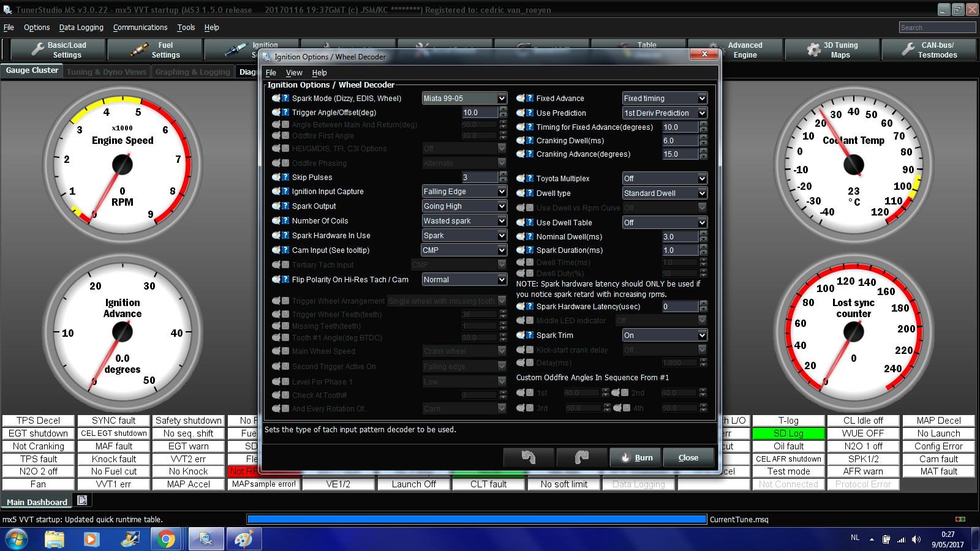Click the small icon beside Main Dashboard tab
Image resolution: width=980 pixels, height=551 pixels.
(82, 501)
